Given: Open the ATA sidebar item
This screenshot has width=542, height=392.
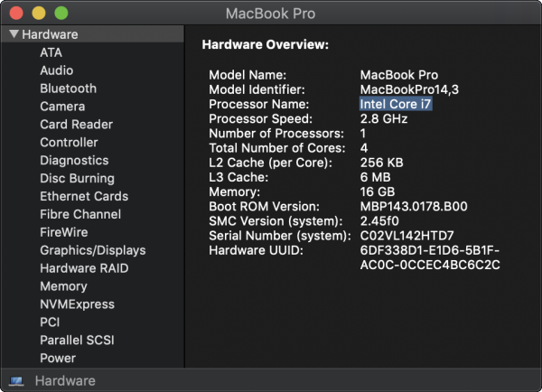Looking at the screenshot, I should [x=51, y=52].
